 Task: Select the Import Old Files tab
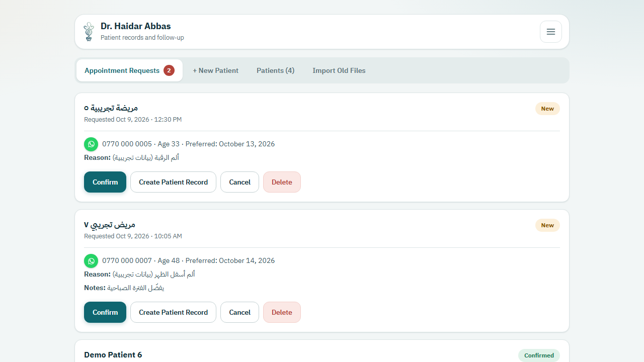(339, 70)
